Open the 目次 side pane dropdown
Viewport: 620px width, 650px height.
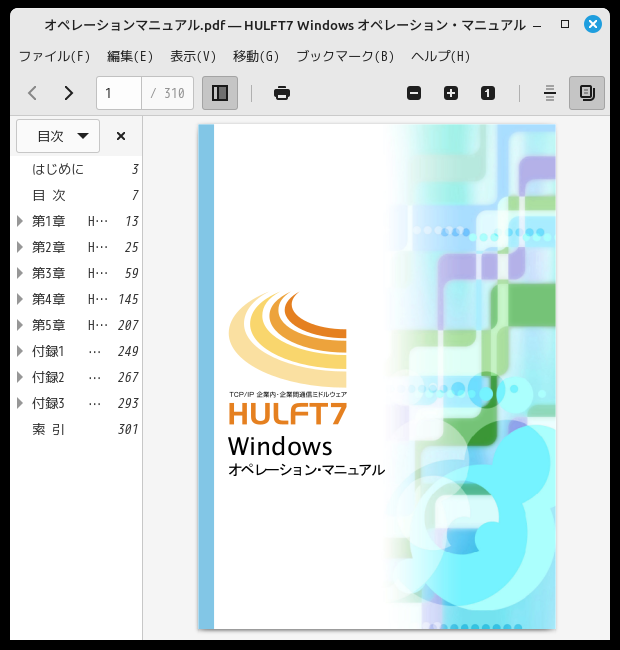pyautogui.click(x=58, y=136)
